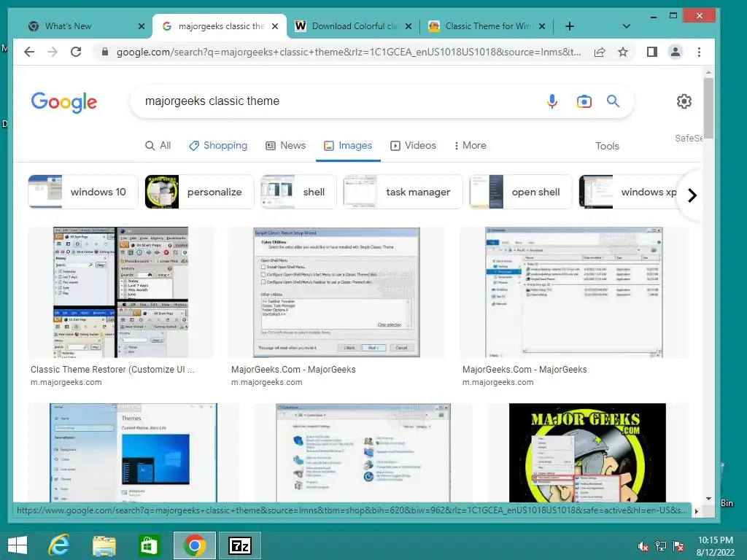The image size is (747, 560).
Task: Open Google quick settings gear
Action: click(684, 101)
